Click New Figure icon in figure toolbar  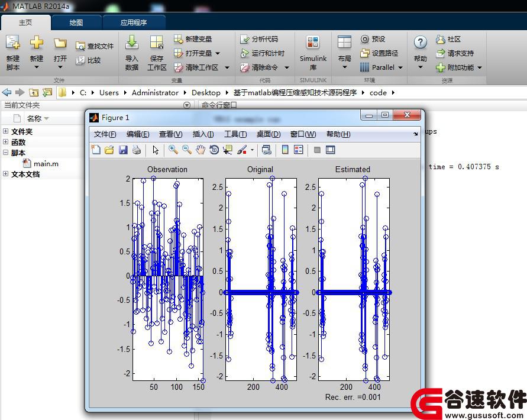[x=96, y=150]
